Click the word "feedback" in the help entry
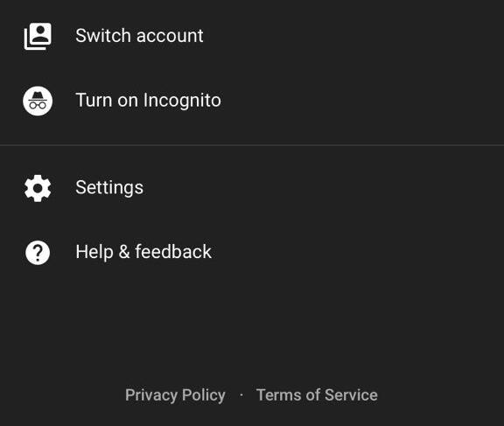 [x=173, y=252]
